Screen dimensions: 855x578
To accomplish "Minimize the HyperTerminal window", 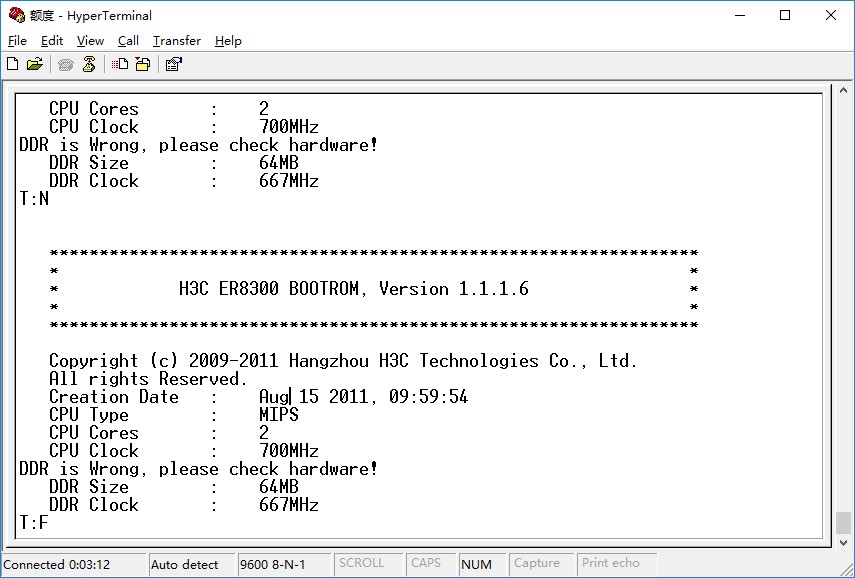I will [x=740, y=15].
